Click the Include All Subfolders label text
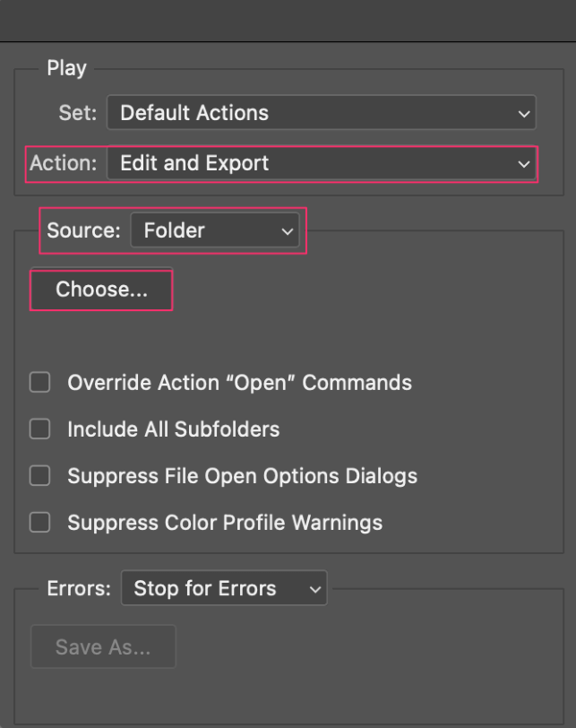 click(x=174, y=429)
